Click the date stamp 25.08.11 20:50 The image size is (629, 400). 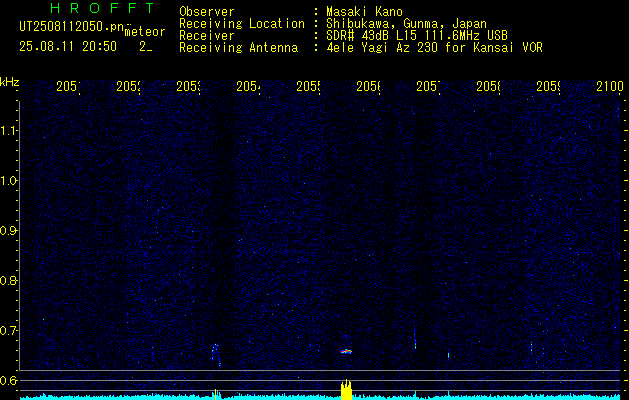(x=68, y=47)
